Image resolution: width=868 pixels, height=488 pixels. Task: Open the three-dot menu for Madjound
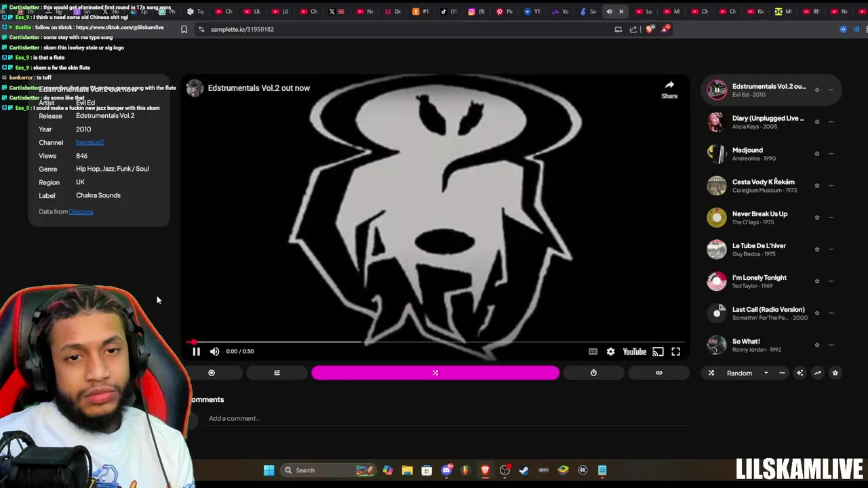(x=831, y=153)
